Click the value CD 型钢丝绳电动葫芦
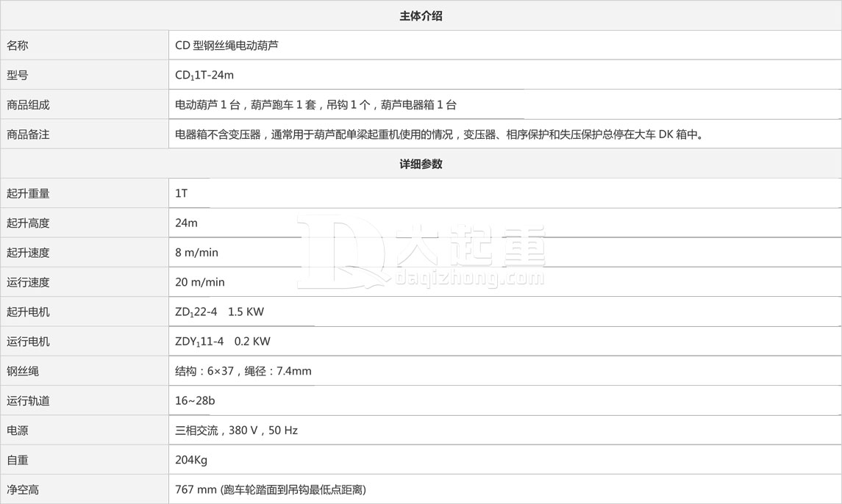842x504 pixels. coord(226,46)
